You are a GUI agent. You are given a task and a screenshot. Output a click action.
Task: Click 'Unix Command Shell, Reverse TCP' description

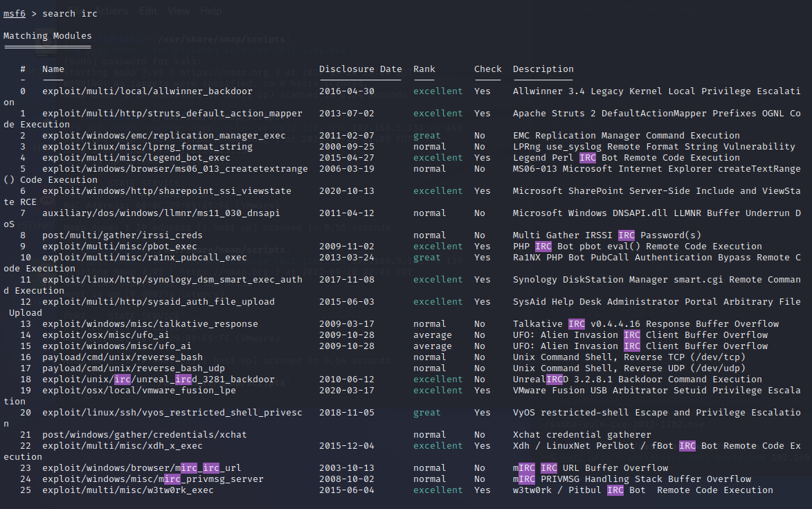[629, 357]
